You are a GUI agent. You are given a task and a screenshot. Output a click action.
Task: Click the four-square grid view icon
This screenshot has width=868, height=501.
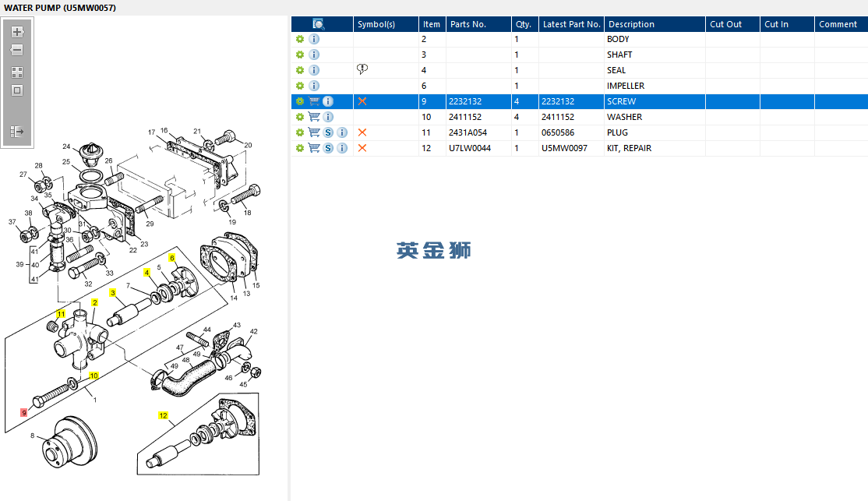click(x=17, y=72)
